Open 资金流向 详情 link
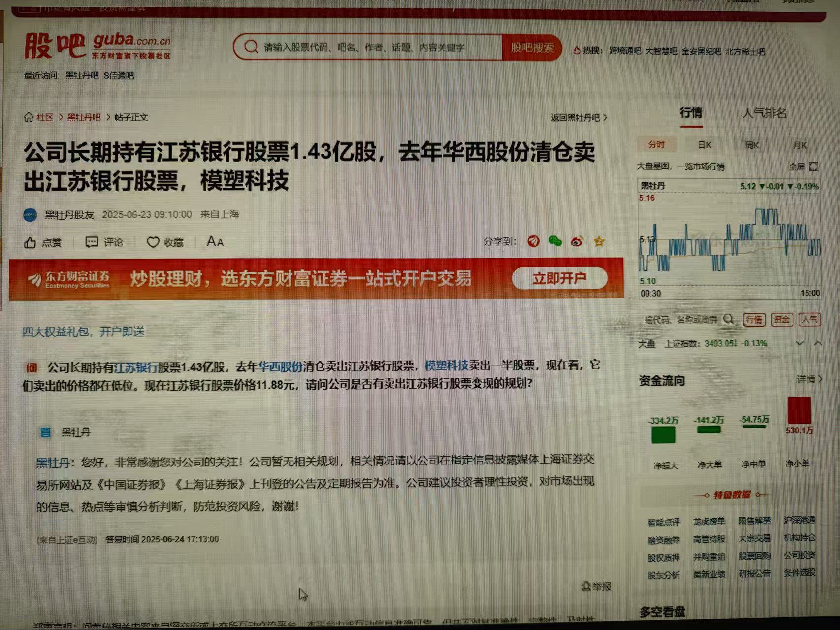 809,379
